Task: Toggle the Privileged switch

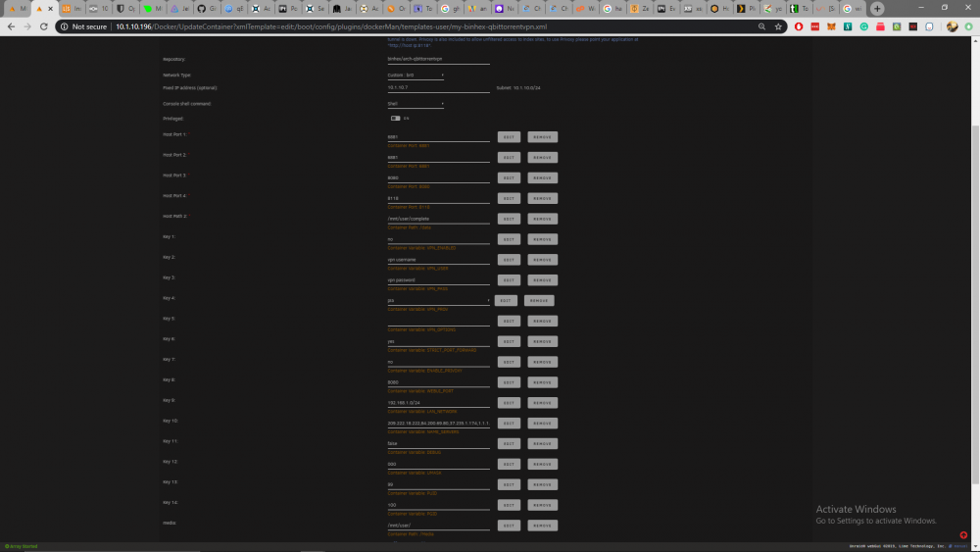Action: (395, 119)
